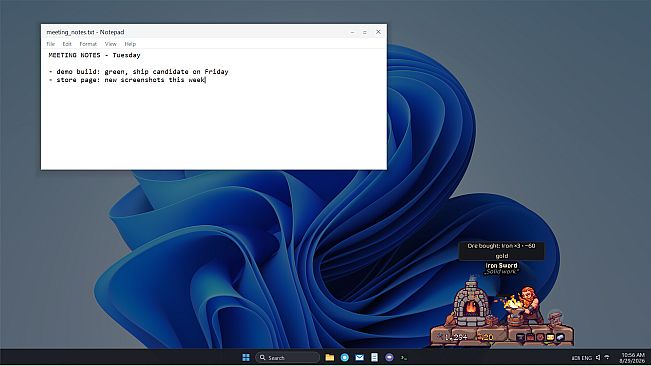Open the blue circle browser taskbar icon
651x366 pixels.
(x=345, y=357)
